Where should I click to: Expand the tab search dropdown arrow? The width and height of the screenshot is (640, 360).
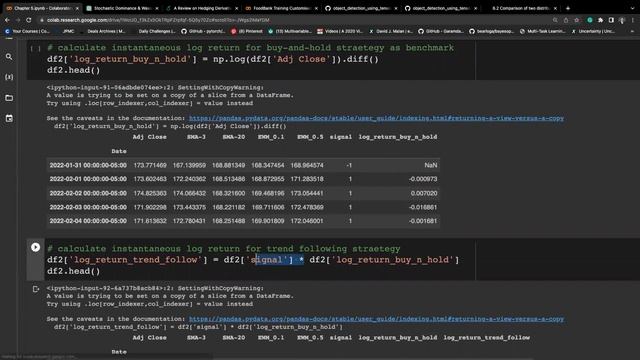(x=632, y=8)
